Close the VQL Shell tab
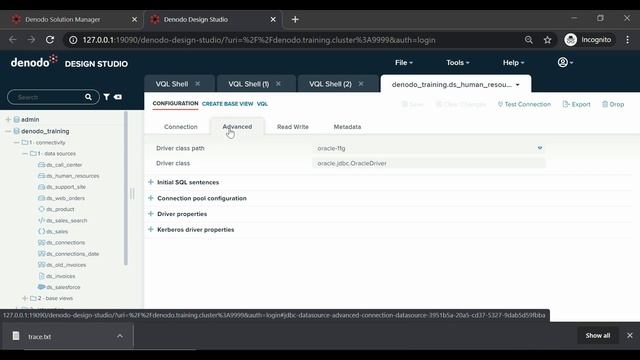Screen dimensions: 640x360 click(x=198, y=84)
